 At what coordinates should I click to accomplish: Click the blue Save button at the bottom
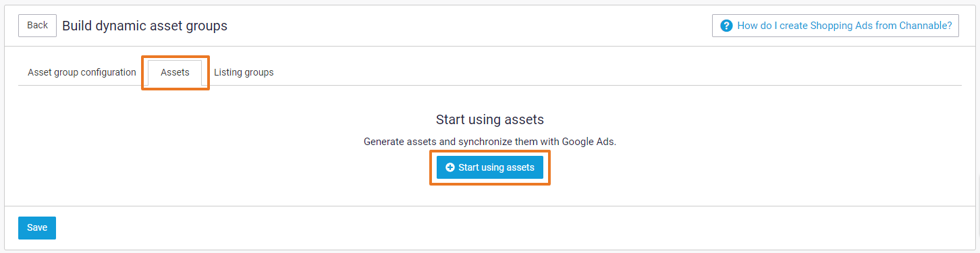pos(37,228)
